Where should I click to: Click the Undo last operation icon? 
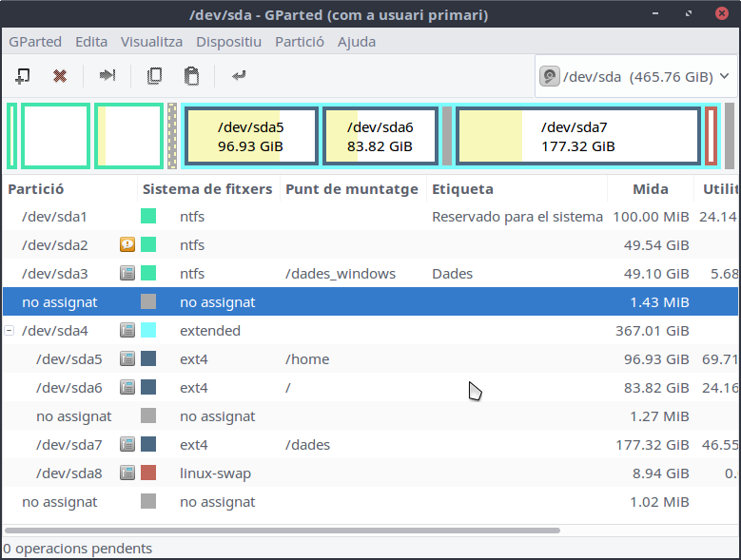239,76
